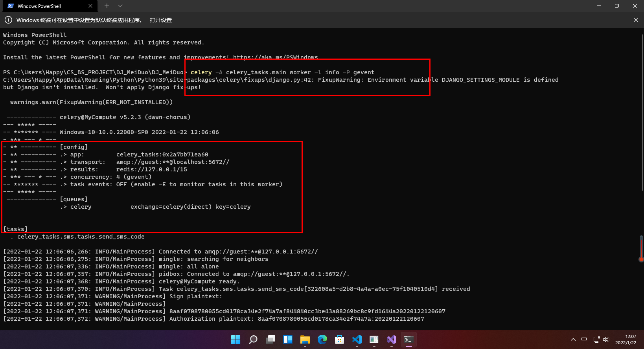Dismiss the default terminal info banner
Screen dimensions: 644x349
[x=636, y=20]
